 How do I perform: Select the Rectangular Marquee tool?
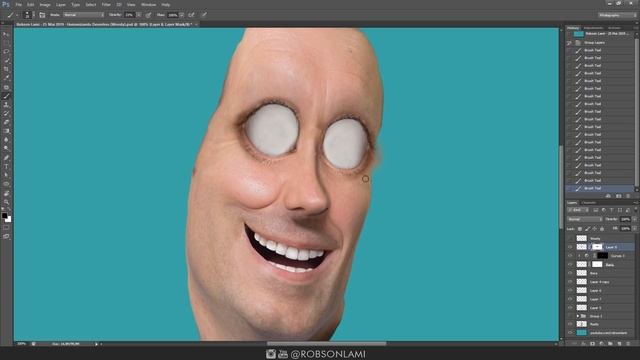(x=6, y=43)
